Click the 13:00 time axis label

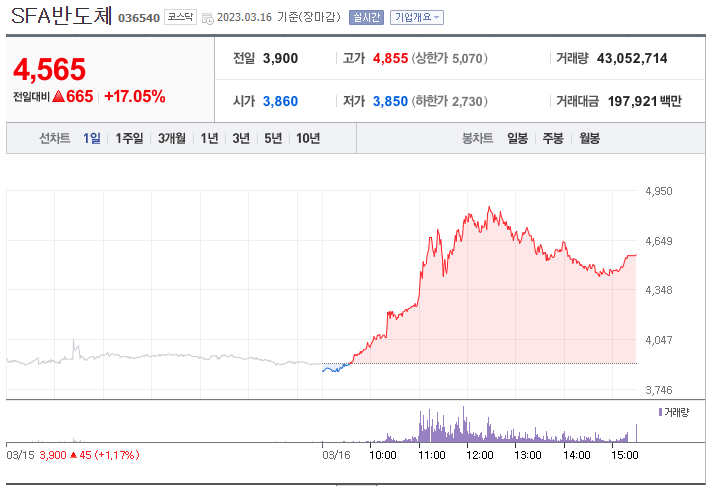pos(528,455)
